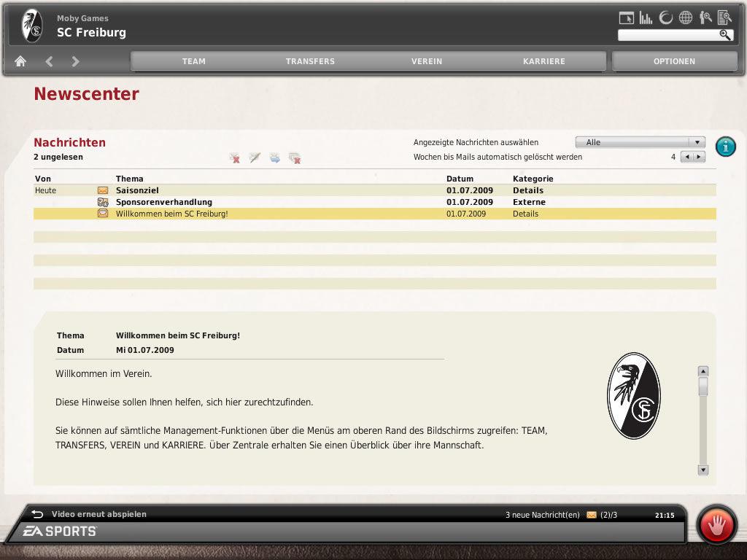Click the envelope with pen icon
Viewport: 747px width, 560px height.
(255, 157)
